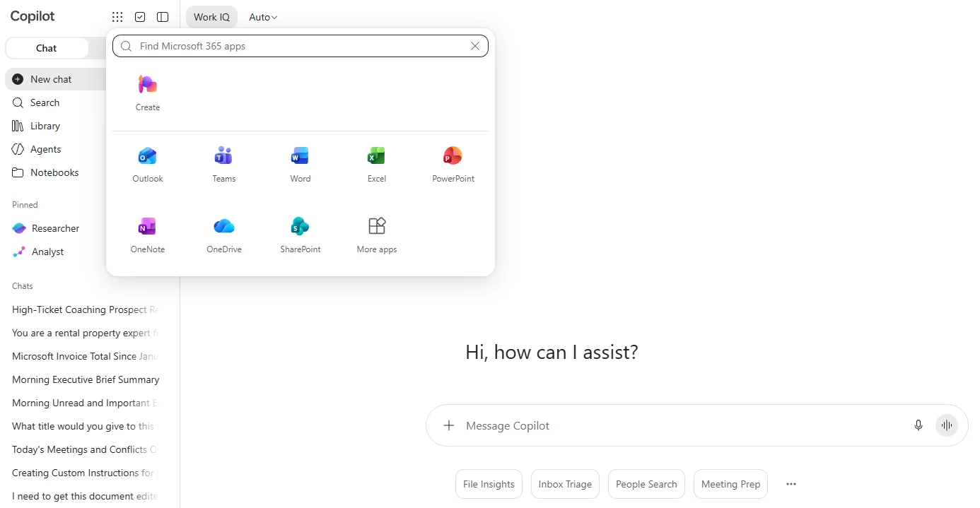Viewport: 980px width, 508px height.
Task: Toggle the sidebar panel icon
Action: [x=163, y=17]
